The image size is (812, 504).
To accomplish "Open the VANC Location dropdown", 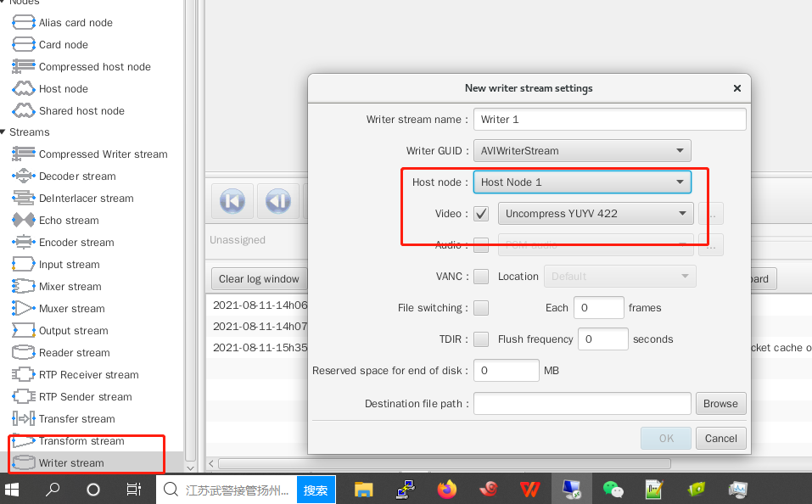I will pyautogui.click(x=620, y=276).
